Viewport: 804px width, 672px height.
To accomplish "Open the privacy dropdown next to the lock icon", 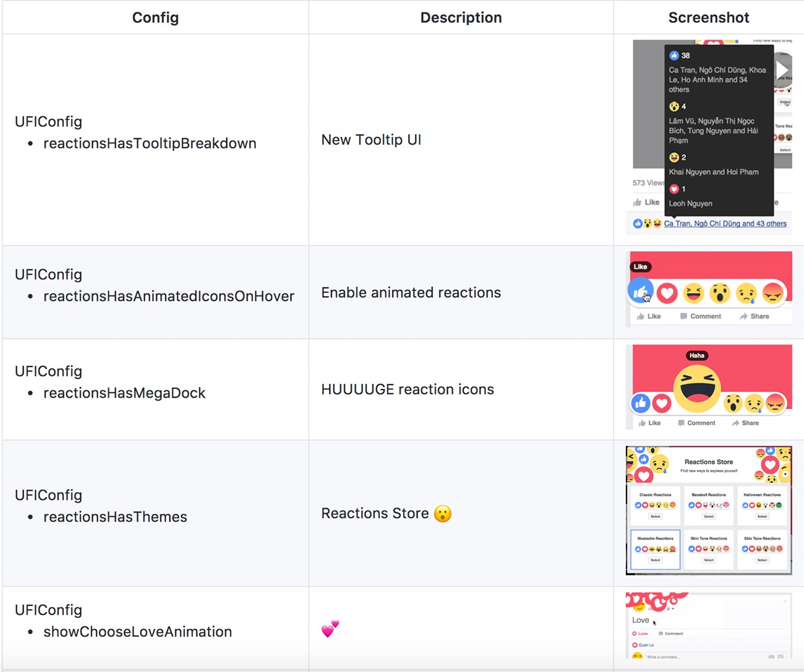I will pyautogui.click(x=674, y=608).
